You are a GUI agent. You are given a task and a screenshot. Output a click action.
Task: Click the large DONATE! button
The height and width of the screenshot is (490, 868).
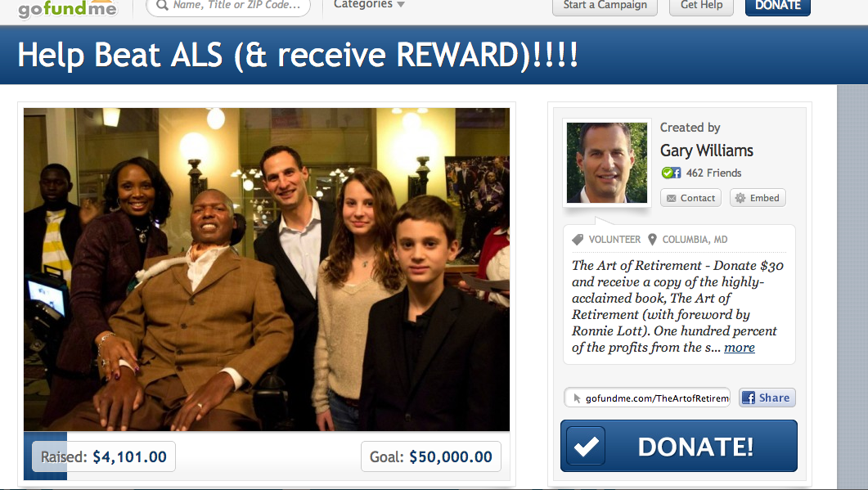click(679, 446)
